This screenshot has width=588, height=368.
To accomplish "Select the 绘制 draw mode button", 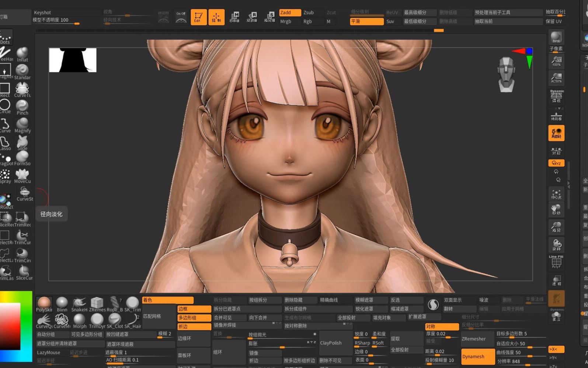I will click(216, 17).
